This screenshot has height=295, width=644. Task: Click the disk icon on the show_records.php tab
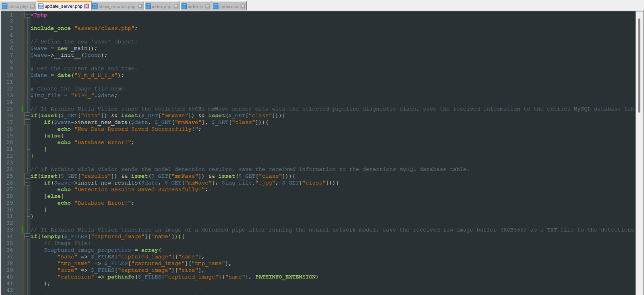click(x=95, y=6)
